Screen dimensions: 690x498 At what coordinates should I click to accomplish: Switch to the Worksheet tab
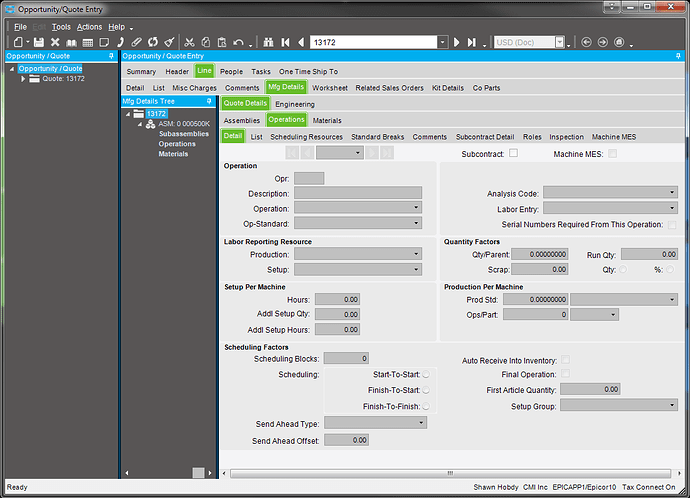[x=329, y=88]
